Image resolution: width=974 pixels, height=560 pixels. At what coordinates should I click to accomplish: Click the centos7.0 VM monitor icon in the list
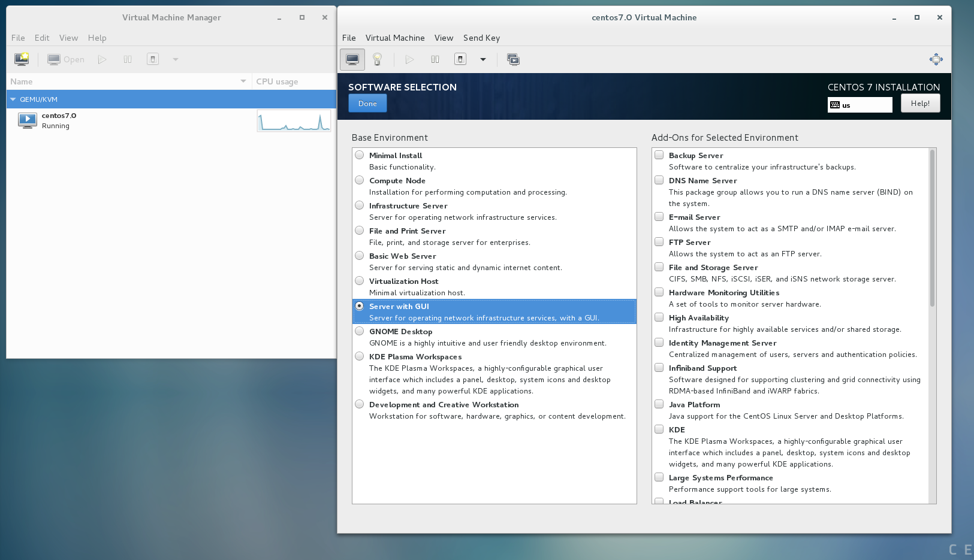point(28,120)
